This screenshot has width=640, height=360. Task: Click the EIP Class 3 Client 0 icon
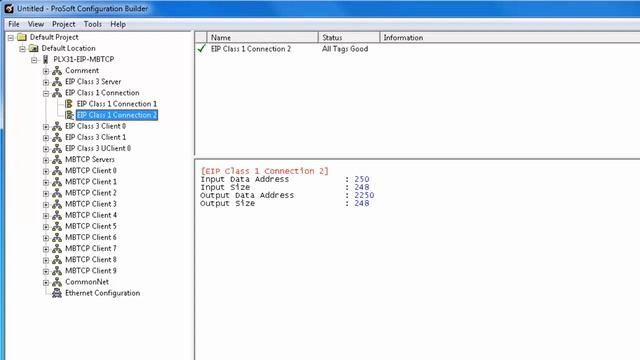click(57, 126)
